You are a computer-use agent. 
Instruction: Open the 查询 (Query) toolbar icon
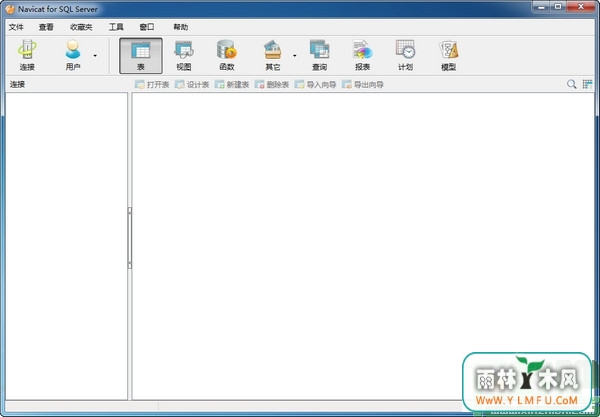[319, 56]
